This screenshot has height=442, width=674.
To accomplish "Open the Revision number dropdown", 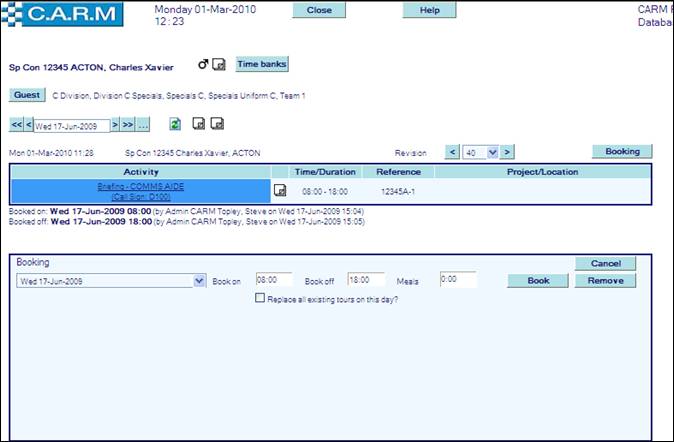I will pyautogui.click(x=480, y=152).
